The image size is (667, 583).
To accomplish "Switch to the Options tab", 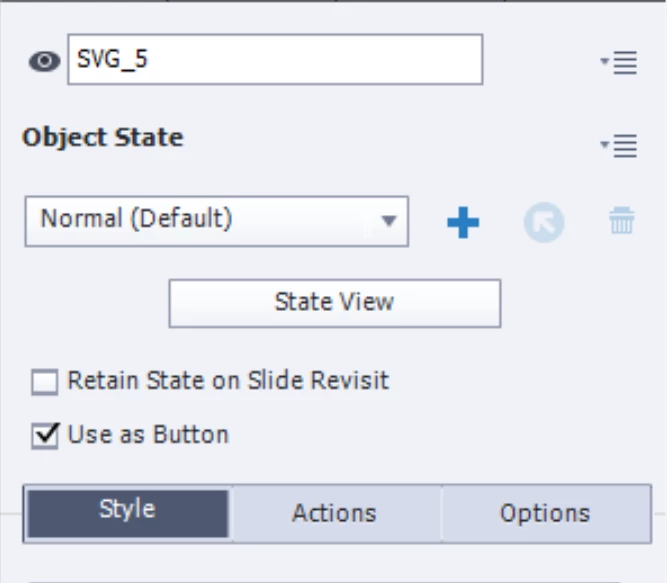I will tap(545, 513).
